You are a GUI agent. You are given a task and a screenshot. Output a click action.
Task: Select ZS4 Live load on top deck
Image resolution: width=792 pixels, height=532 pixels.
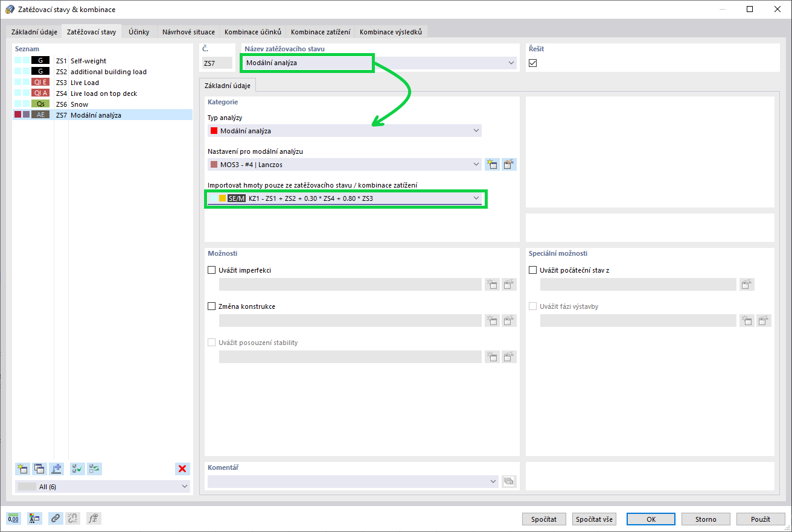[103, 93]
